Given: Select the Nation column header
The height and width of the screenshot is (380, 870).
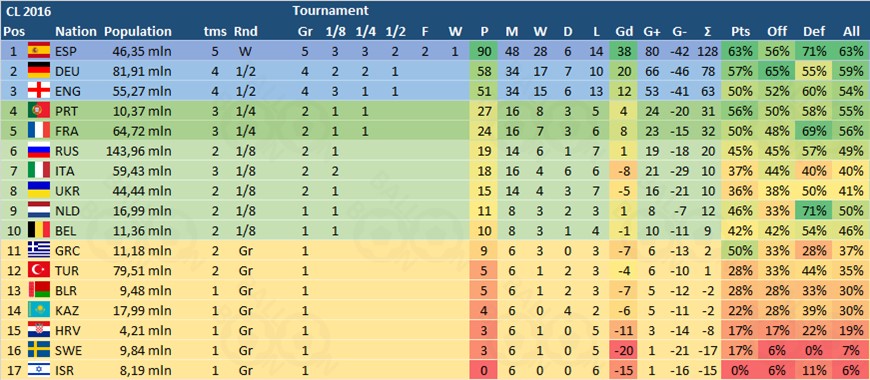Looking at the screenshot, I should pos(76,32).
